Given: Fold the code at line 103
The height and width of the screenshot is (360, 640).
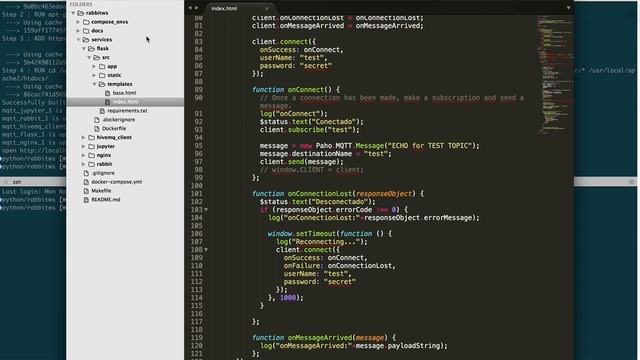Looking at the screenshot, I should (206, 210).
